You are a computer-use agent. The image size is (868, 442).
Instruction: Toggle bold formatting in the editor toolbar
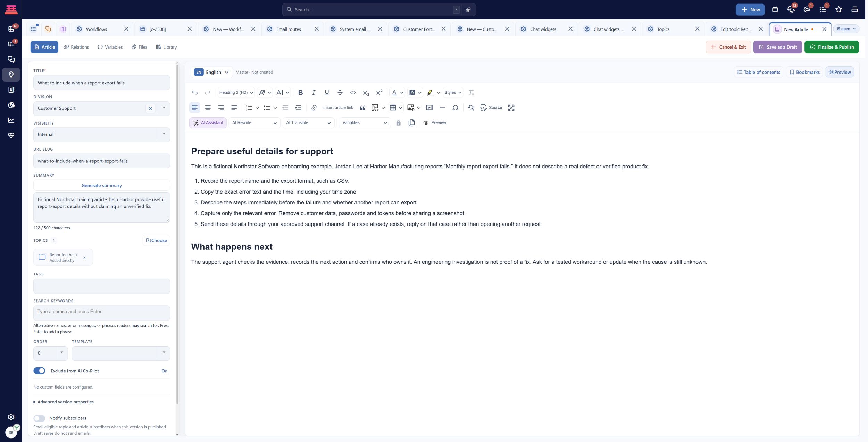300,93
